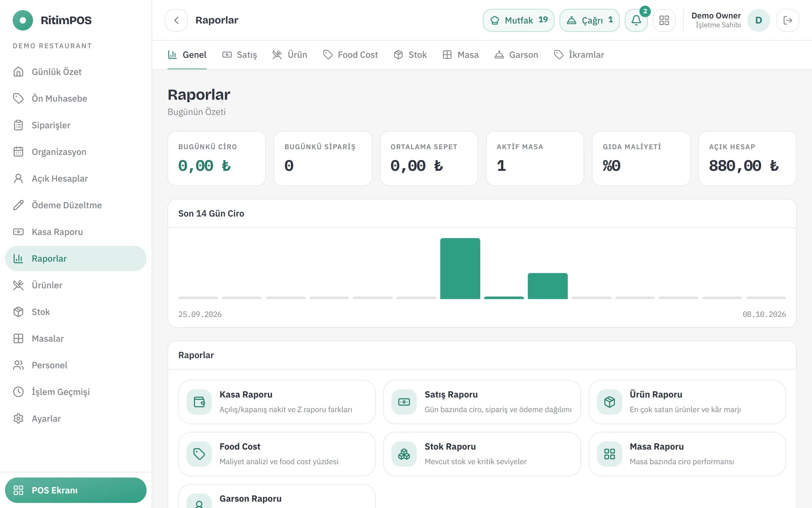Open the grid apps icon in the header
The height and width of the screenshot is (508, 812).
tap(664, 20)
